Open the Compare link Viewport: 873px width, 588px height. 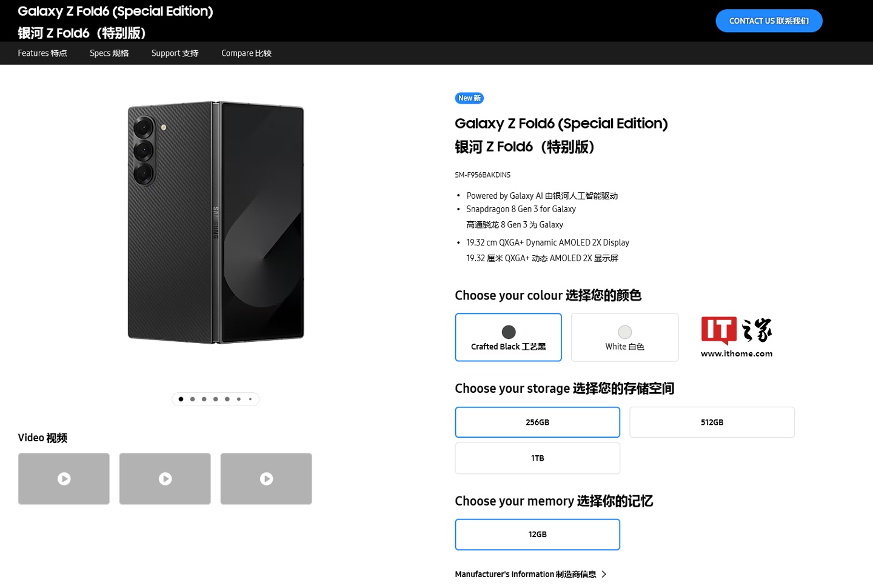(246, 53)
